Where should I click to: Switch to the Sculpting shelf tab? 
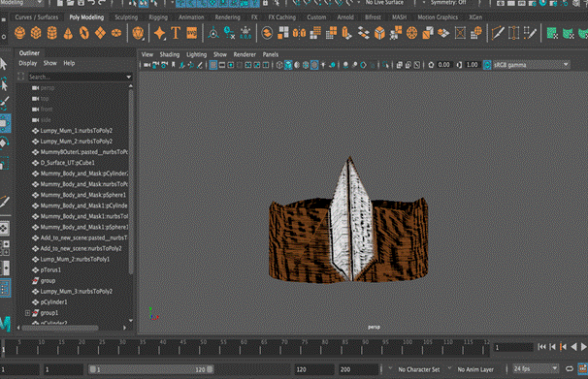(126, 17)
